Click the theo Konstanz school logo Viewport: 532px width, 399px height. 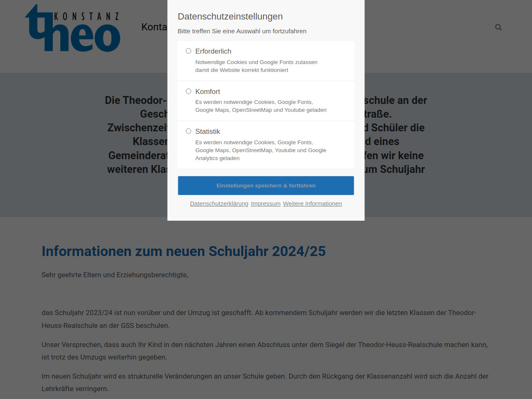73,28
